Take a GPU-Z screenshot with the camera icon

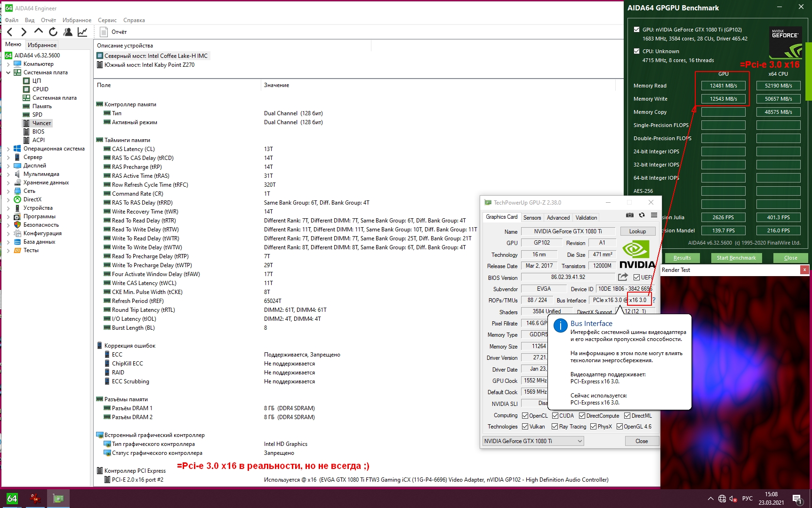[630, 215]
